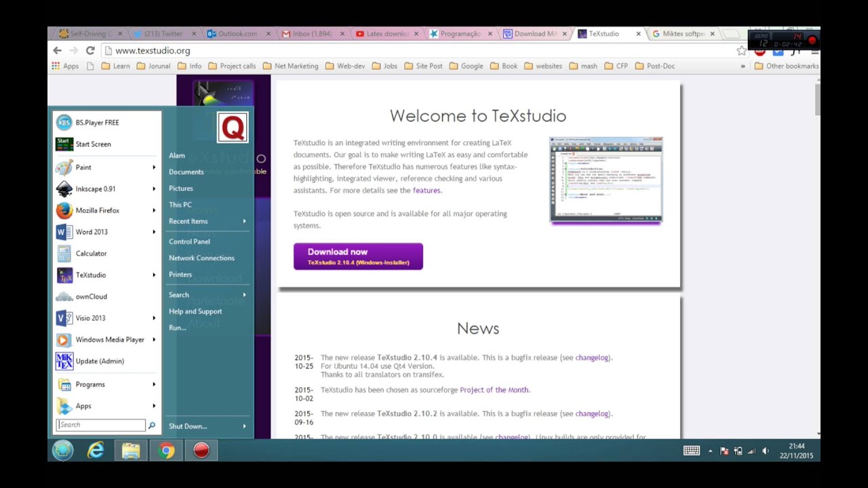Open Word 2013
Image resolution: width=868 pixels, height=488 pixels.
[106, 232]
